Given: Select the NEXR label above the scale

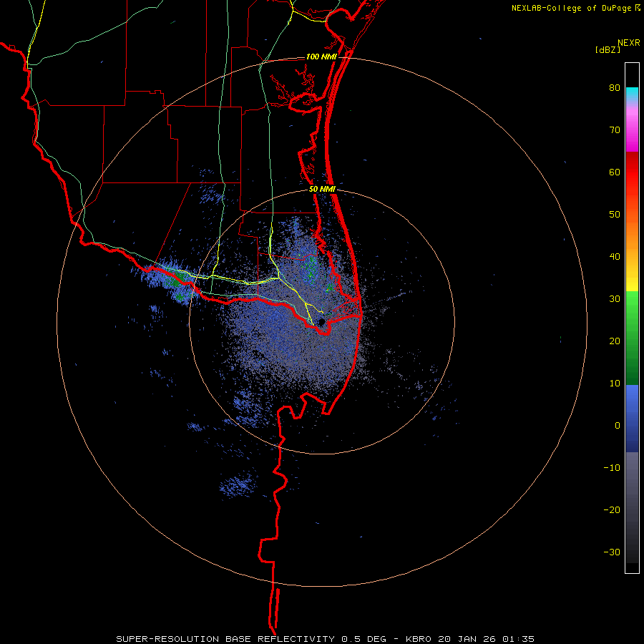Looking at the screenshot, I should (x=628, y=42).
